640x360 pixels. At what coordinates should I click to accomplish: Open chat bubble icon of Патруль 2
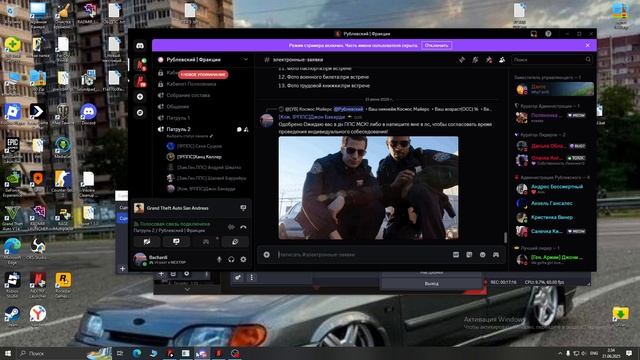239,129
